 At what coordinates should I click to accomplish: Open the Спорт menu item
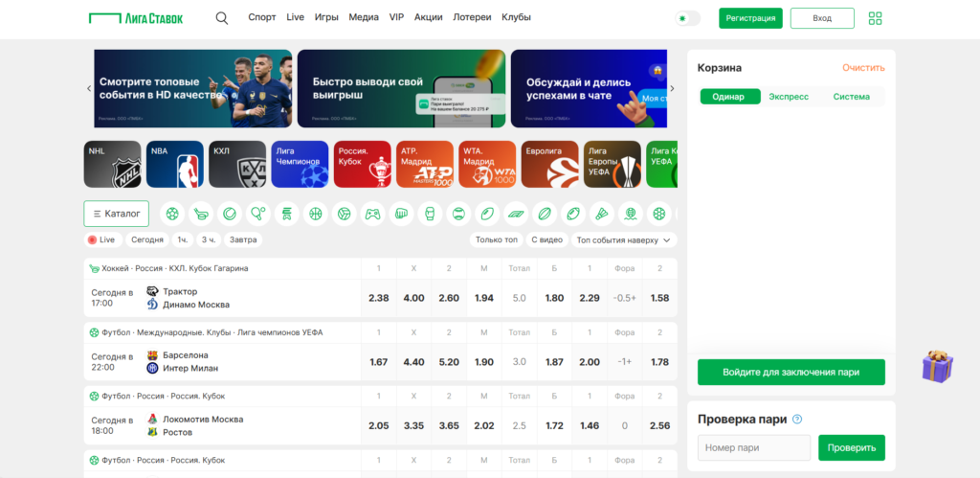[x=262, y=17]
